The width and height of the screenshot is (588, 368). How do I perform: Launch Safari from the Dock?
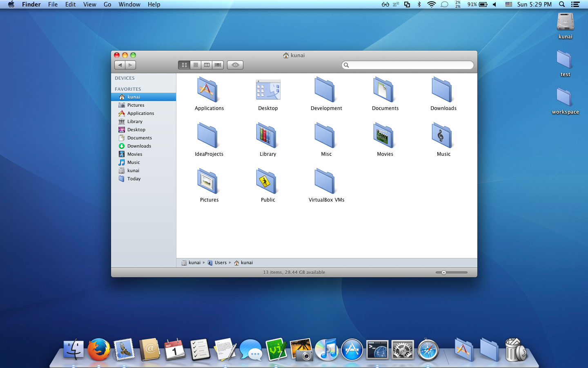coord(428,350)
